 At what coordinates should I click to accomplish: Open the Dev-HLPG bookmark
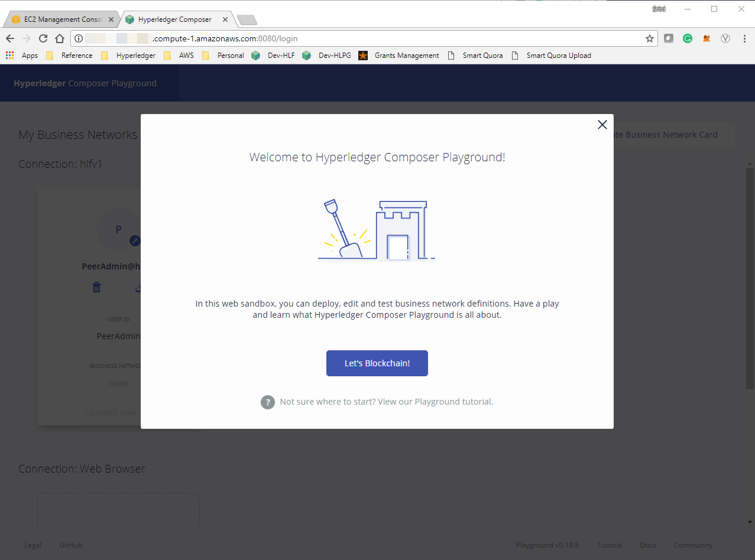tap(326, 56)
